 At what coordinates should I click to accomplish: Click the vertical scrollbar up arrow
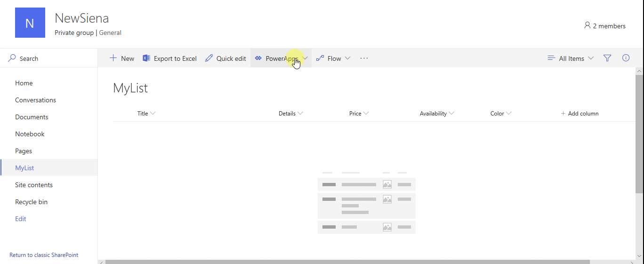click(639, 71)
